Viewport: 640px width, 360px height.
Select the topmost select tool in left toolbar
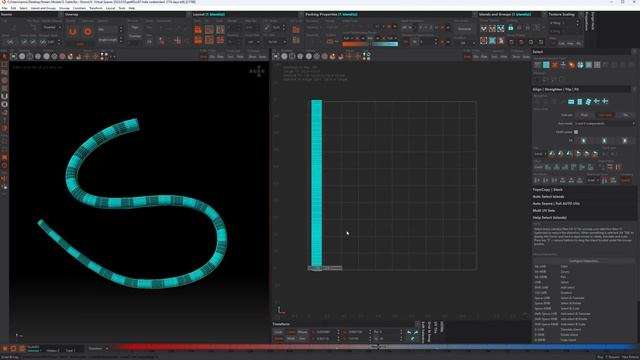pos(4,57)
